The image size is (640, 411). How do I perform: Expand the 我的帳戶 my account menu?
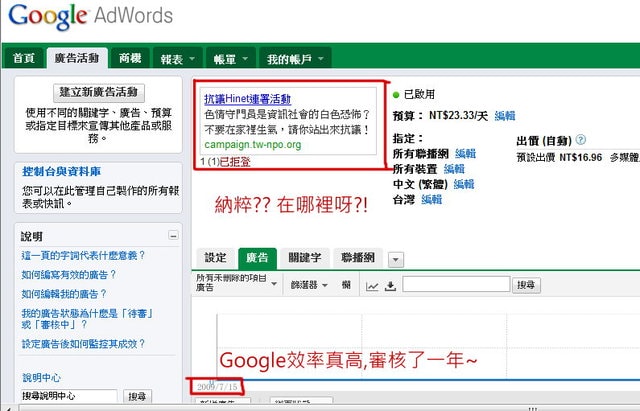[295, 59]
